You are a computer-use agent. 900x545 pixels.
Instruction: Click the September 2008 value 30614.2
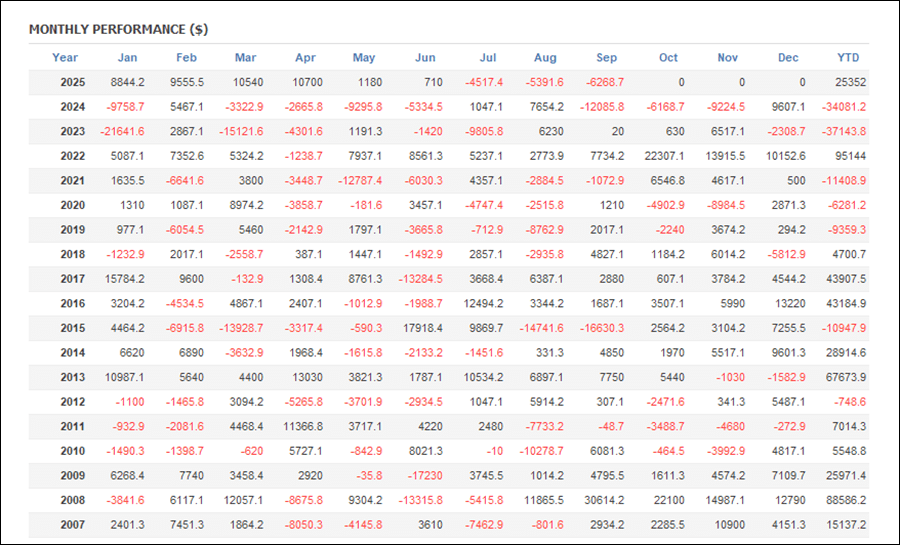(x=603, y=500)
